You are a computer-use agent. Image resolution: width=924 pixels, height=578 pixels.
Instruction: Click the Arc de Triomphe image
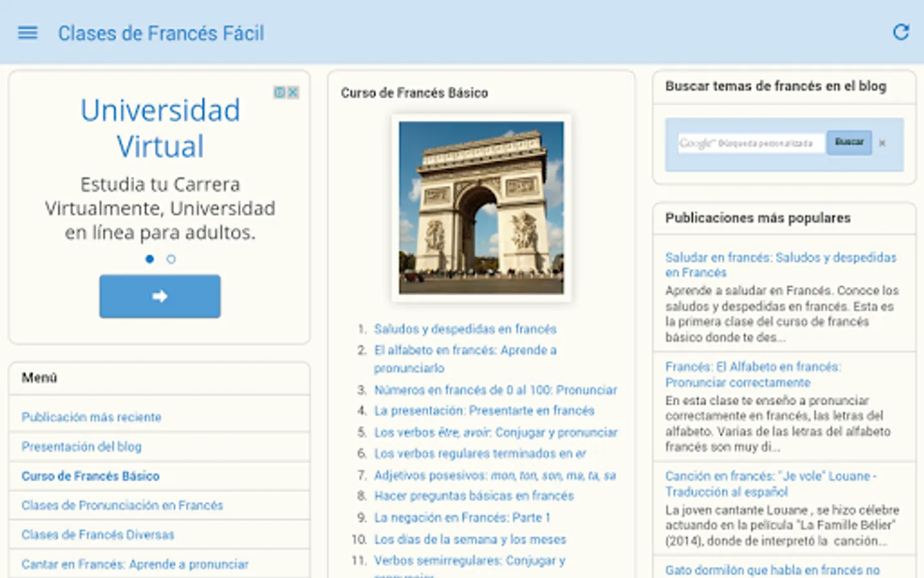click(x=481, y=208)
